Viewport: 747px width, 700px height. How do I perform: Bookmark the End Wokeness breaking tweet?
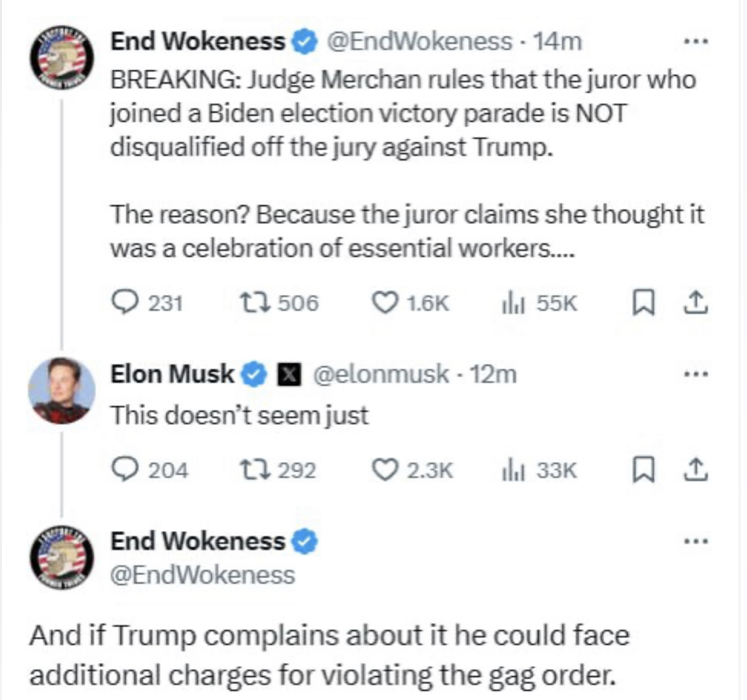[642, 302]
